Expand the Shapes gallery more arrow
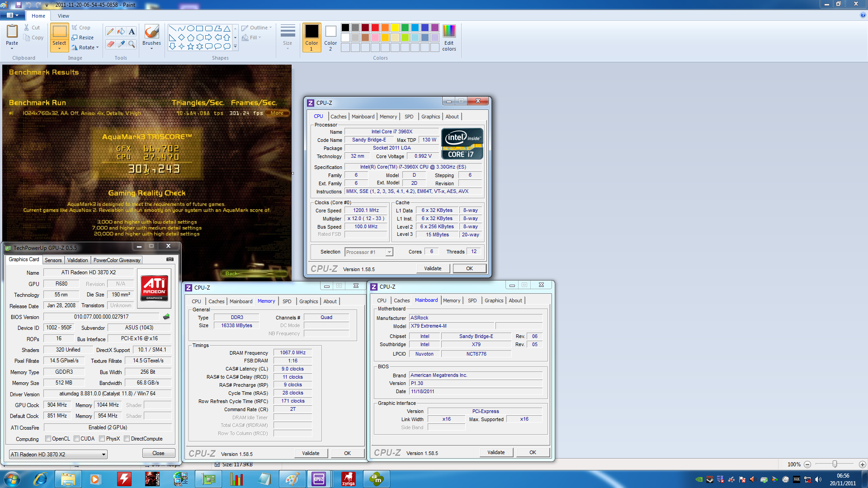Screen dimensions: 868x488 (x=235, y=46)
